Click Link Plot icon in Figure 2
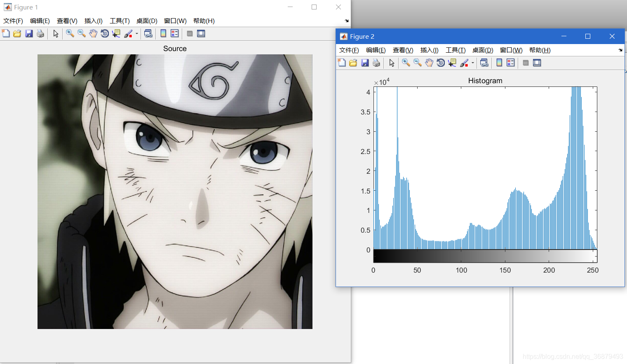 pyautogui.click(x=484, y=63)
